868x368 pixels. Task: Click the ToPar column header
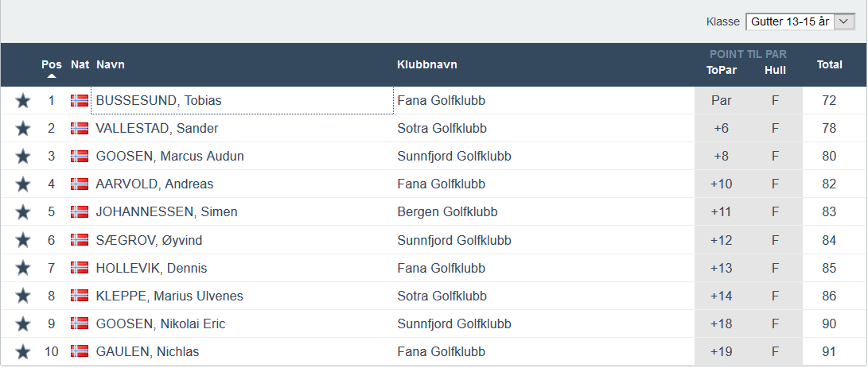(x=722, y=70)
